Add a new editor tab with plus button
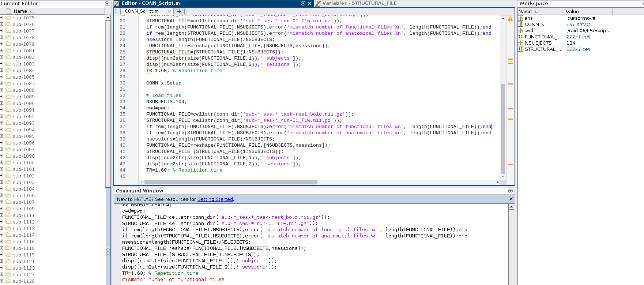The image size is (644, 285). pos(179,11)
